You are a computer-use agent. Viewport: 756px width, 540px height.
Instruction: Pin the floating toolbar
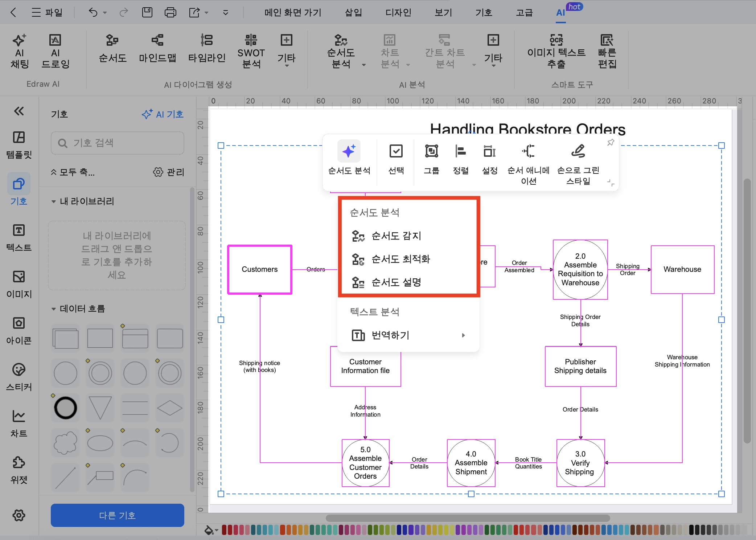click(x=611, y=143)
